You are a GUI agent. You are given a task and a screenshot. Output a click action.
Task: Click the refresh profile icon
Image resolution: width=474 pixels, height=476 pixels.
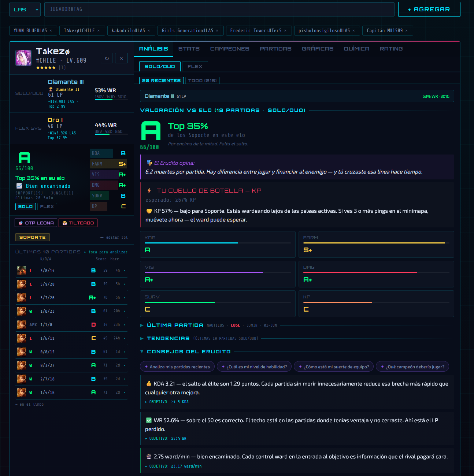pyautogui.click(x=107, y=58)
